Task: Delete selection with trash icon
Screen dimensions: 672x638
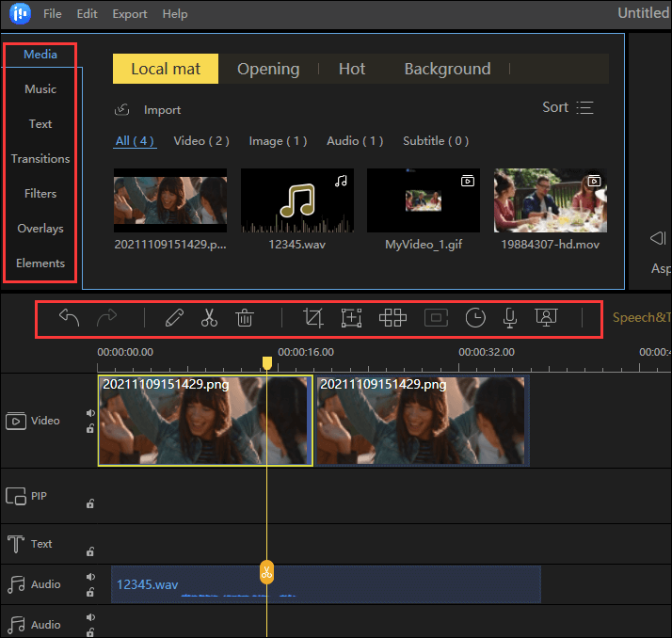Action: point(245,318)
